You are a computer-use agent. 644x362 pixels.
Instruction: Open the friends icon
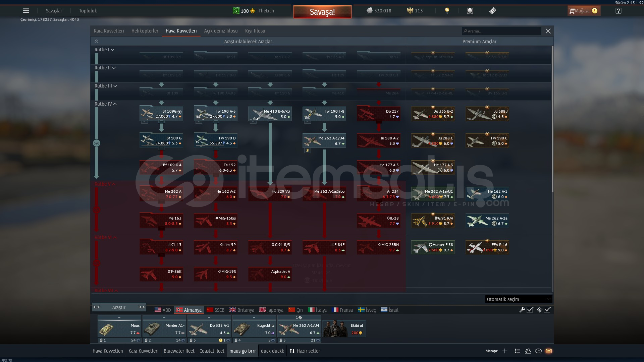click(x=528, y=351)
